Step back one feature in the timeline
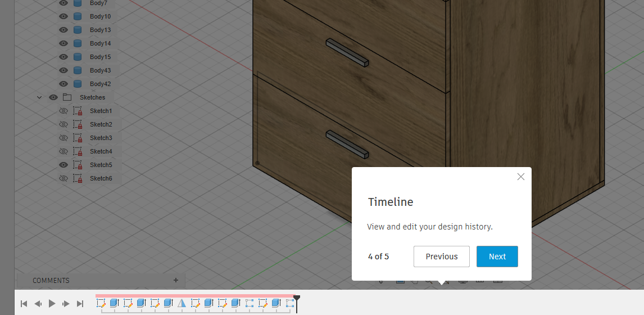This screenshot has width=644, height=315. click(38, 304)
